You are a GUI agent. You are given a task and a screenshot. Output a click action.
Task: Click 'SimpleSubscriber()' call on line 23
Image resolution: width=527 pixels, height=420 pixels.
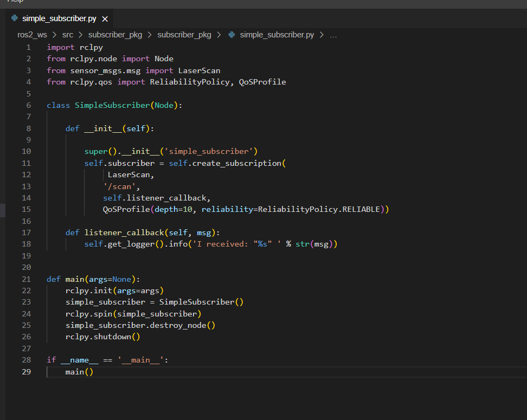point(201,302)
